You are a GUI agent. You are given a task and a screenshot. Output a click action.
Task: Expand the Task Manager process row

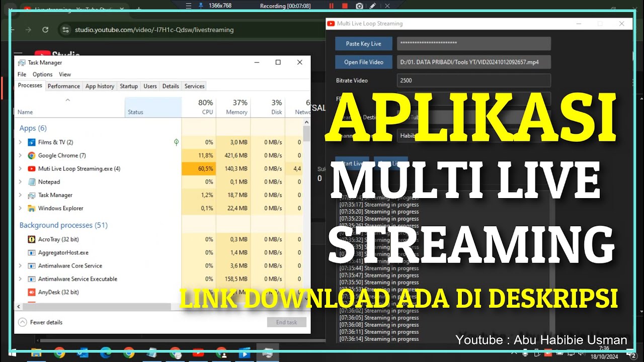20,195
